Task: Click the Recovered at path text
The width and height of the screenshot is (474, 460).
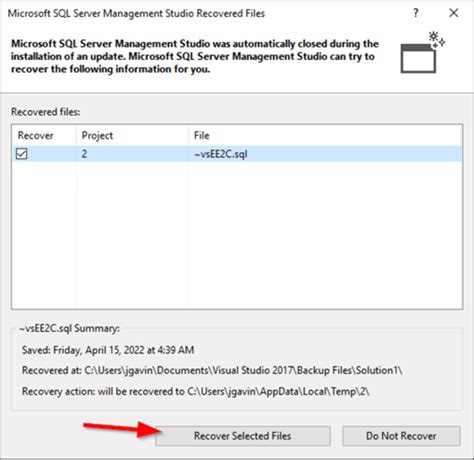Action: click(212, 370)
